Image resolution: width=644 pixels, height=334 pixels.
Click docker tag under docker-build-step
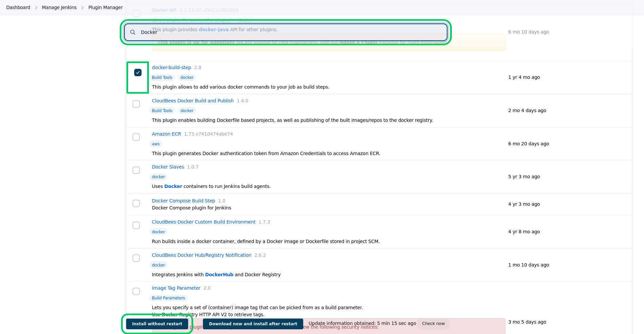[x=187, y=78]
